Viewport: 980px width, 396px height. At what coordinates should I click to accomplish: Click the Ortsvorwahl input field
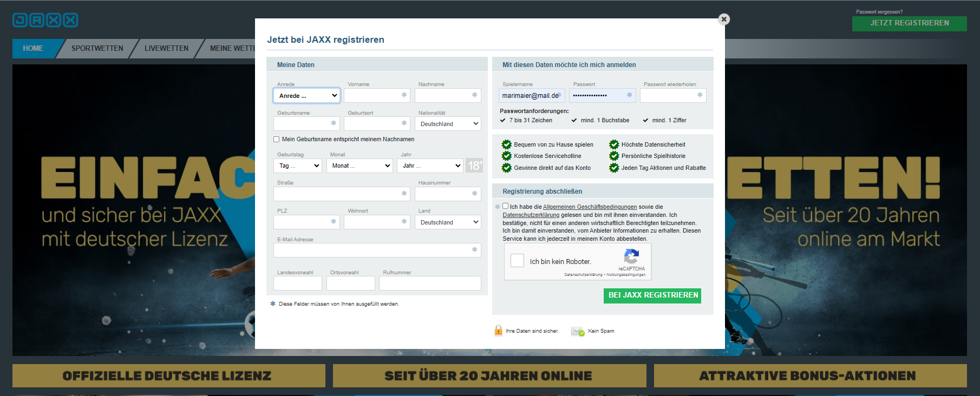[x=351, y=283]
